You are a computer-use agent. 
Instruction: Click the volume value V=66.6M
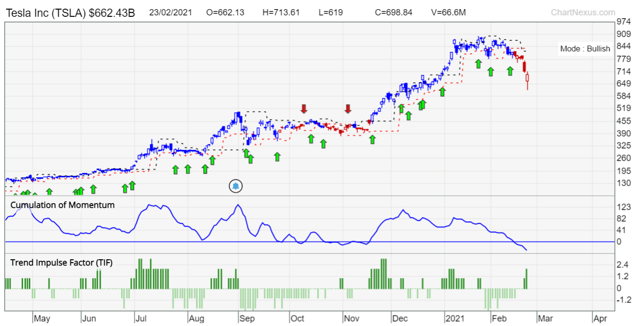tap(448, 13)
